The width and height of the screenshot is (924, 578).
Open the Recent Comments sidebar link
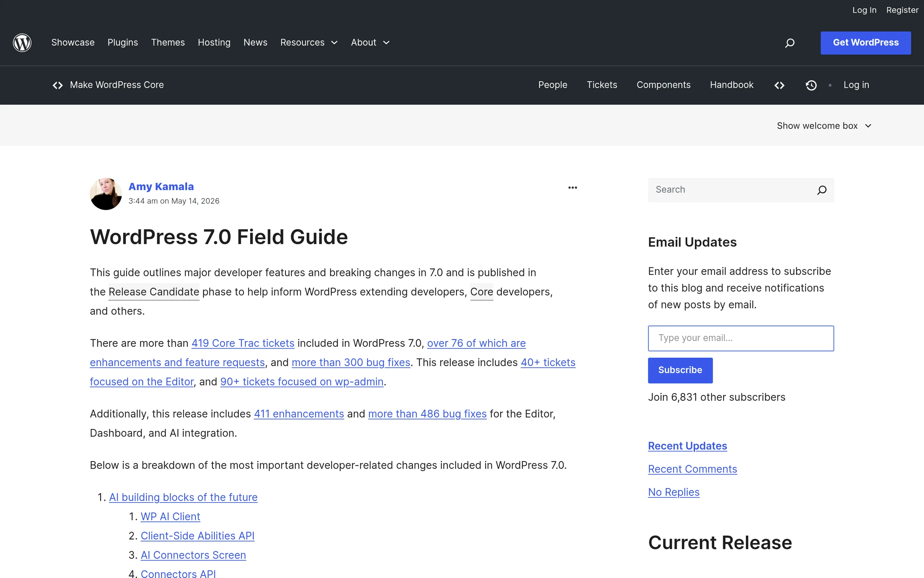click(x=692, y=469)
